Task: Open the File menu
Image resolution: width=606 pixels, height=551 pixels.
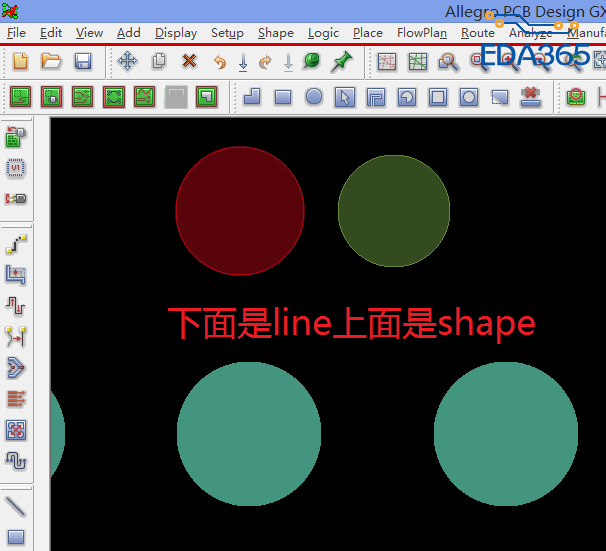Action: point(16,33)
